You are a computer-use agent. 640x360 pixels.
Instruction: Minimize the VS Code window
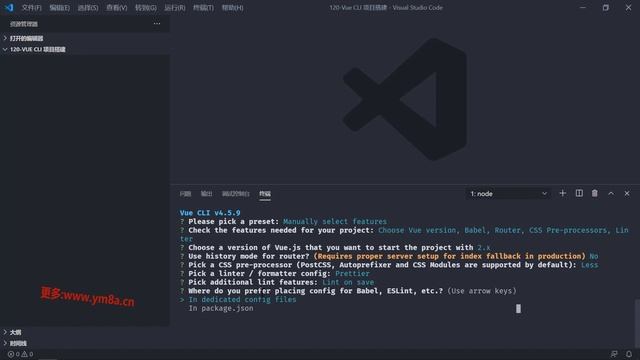tap(583, 7)
